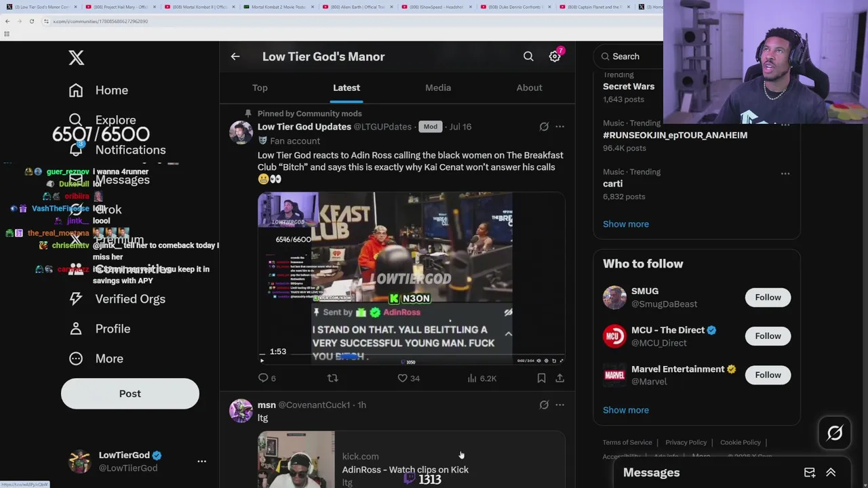Image resolution: width=868 pixels, height=488 pixels.
Task: Open Low Tier God Updates account name
Action: (x=304, y=127)
